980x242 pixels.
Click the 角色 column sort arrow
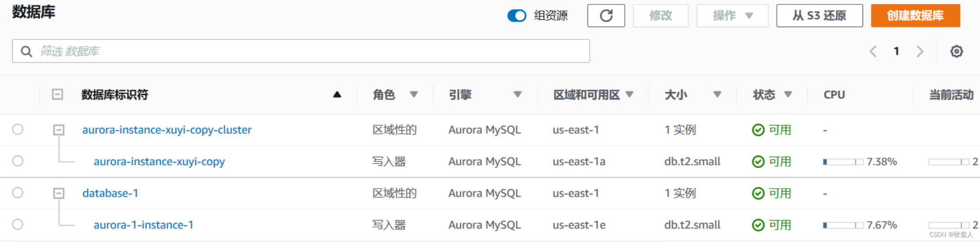click(x=414, y=95)
